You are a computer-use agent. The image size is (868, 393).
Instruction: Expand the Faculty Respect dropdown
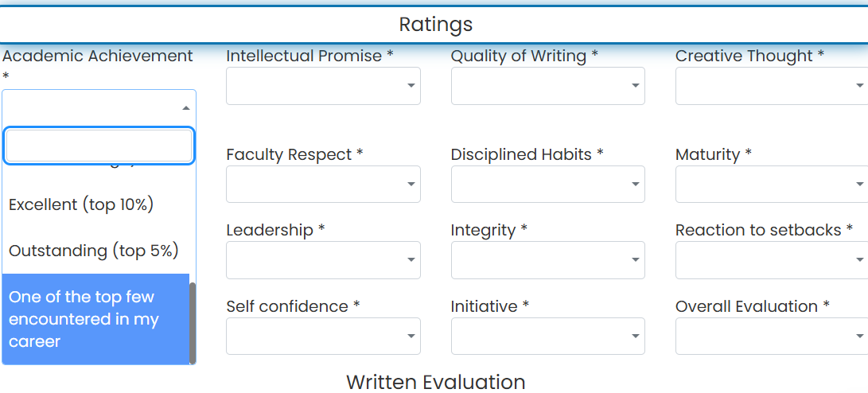click(323, 184)
